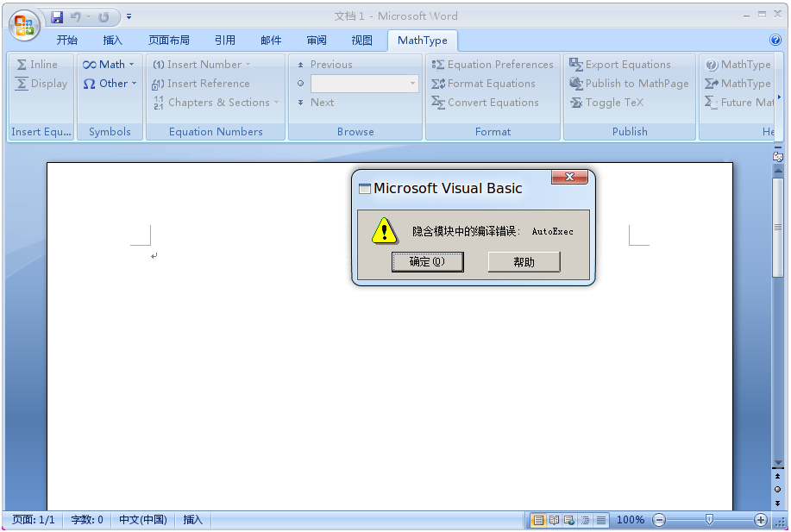Image resolution: width=791 pixels, height=532 pixels.
Task: Click the 字数: 0 word count
Action: click(x=87, y=519)
